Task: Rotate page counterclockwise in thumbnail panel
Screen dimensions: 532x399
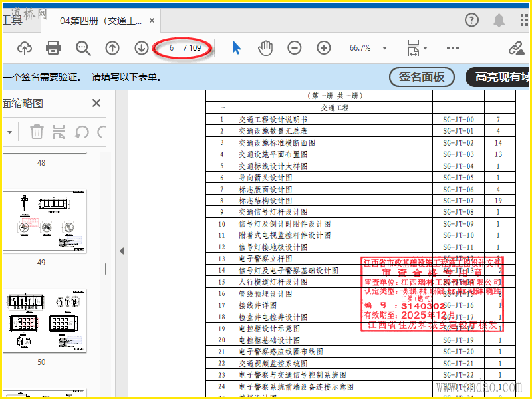Action: pyautogui.click(x=82, y=132)
